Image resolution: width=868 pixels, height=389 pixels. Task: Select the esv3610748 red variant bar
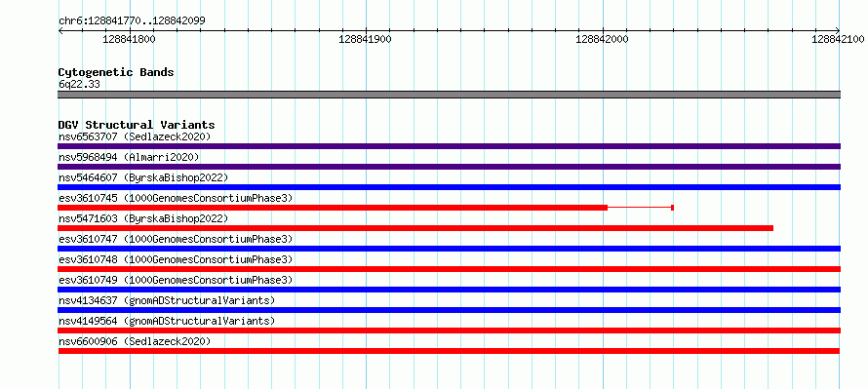[x=449, y=269]
